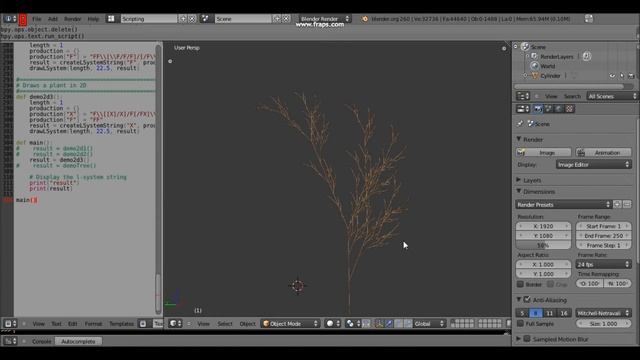This screenshot has width=640, height=360.
Task: Open the console editor type selector
Action: (10, 341)
